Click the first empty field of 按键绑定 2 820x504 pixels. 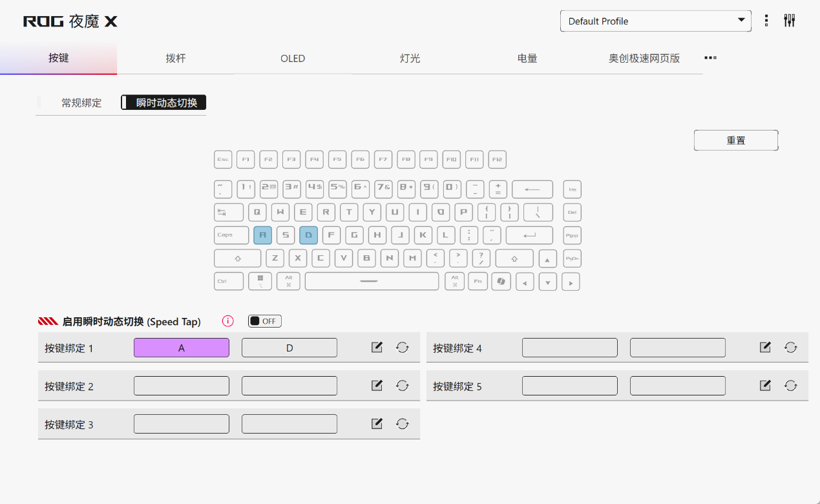click(x=182, y=386)
